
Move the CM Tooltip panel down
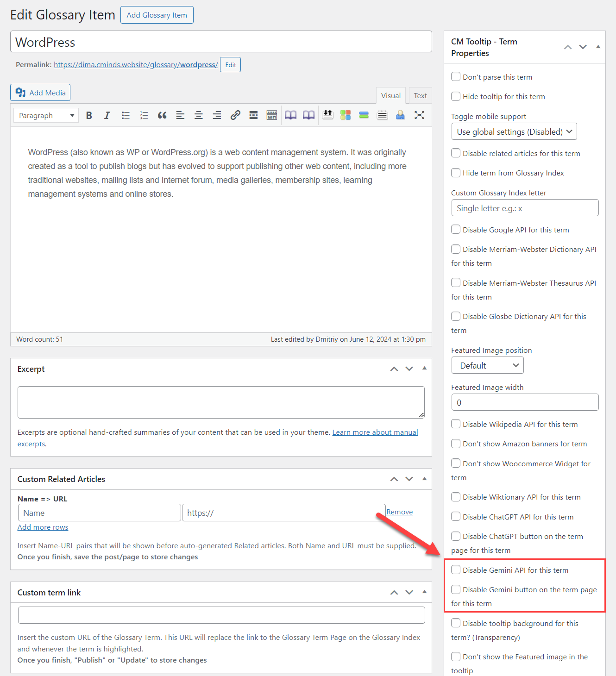pyautogui.click(x=583, y=47)
